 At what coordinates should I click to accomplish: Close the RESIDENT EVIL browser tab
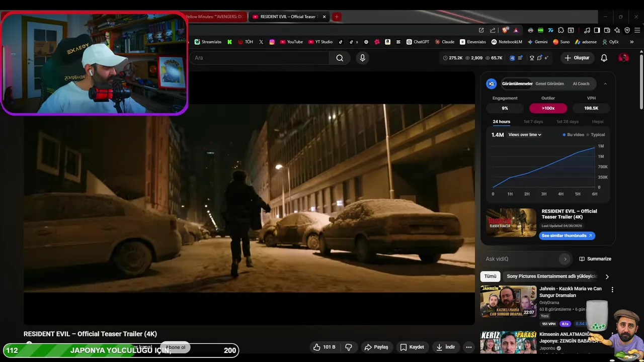(324, 17)
